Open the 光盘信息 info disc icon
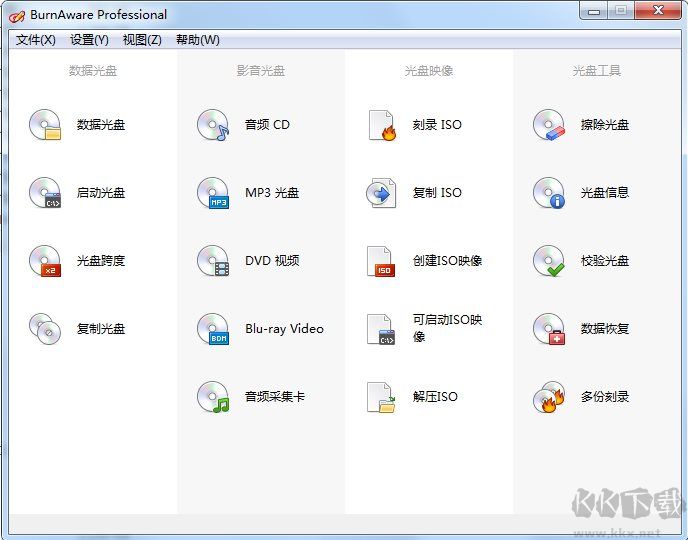Screen dimensions: 688x540 549,193
